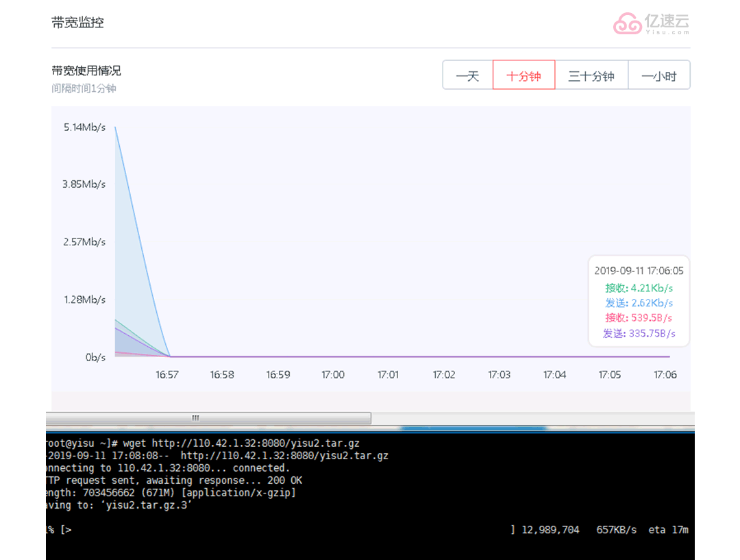
Task: Click the '200 OK' response line in terminal
Action: point(174,480)
